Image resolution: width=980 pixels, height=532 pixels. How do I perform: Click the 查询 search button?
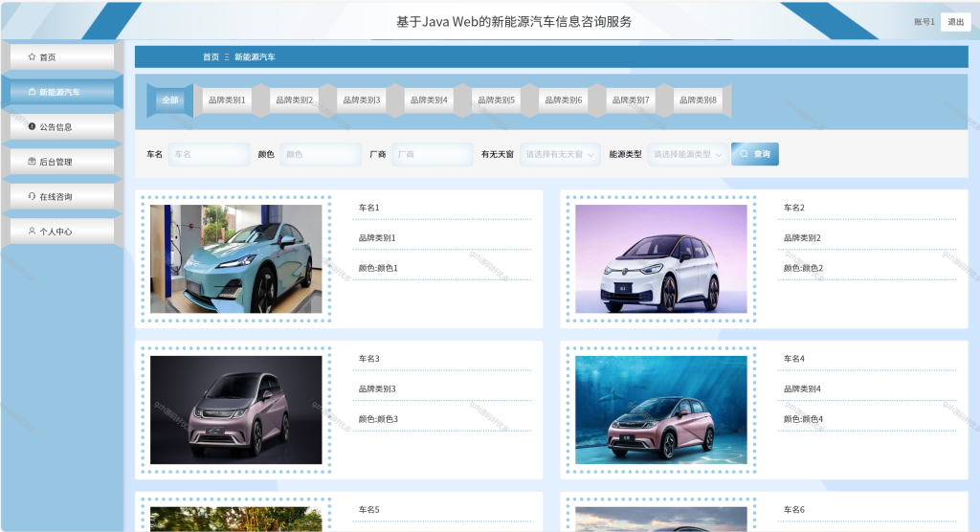coord(755,154)
